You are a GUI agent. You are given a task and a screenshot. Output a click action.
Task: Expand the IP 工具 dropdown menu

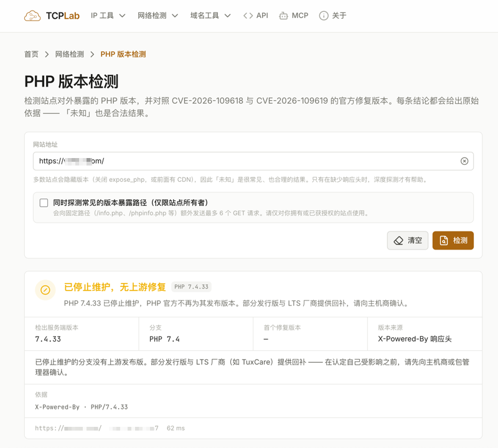click(108, 16)
